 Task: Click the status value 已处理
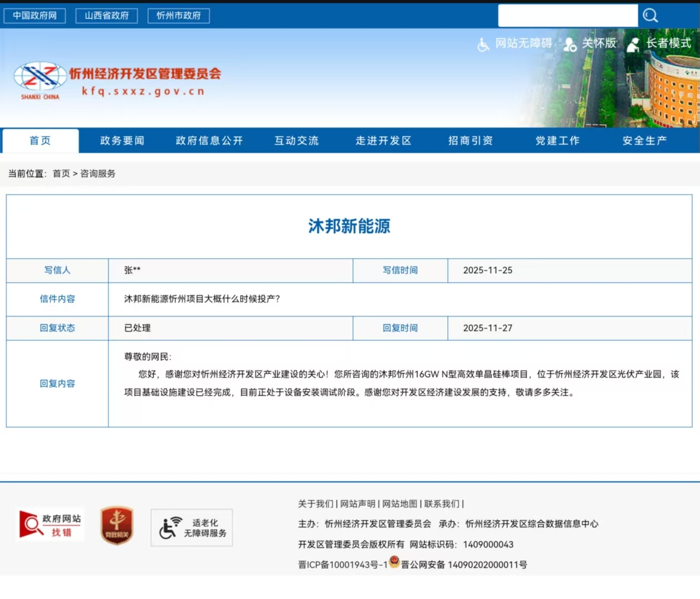137,328
